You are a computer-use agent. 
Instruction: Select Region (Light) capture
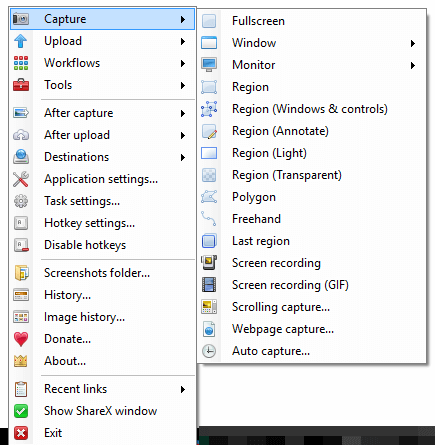312,153
